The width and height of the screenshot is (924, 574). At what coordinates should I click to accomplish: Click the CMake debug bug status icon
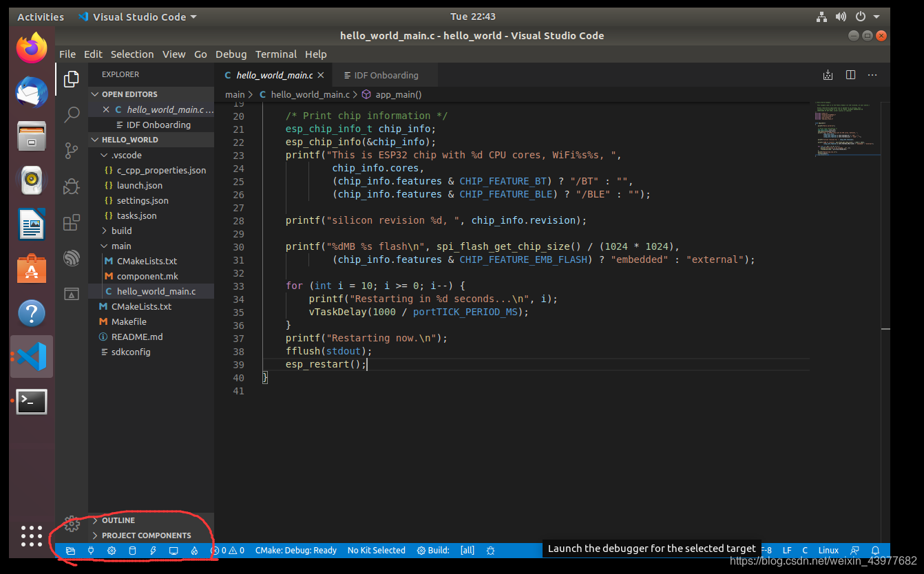[x=490, y=551]
